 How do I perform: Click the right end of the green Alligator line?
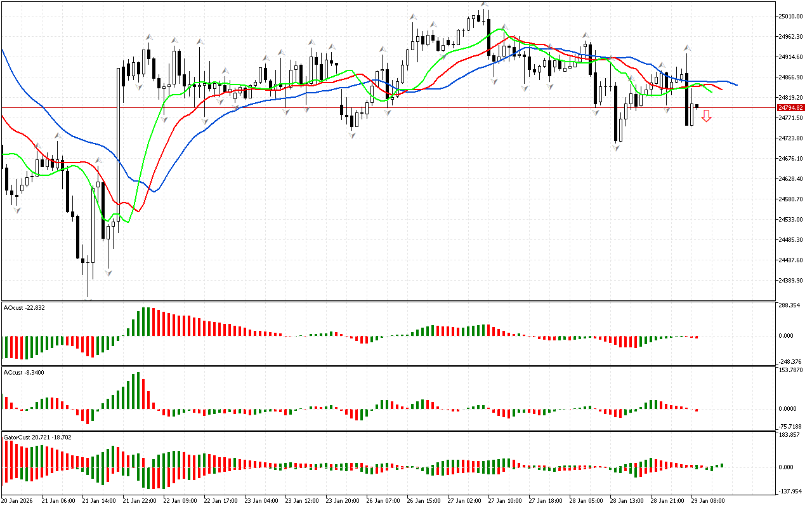click(x=711, y=92)
